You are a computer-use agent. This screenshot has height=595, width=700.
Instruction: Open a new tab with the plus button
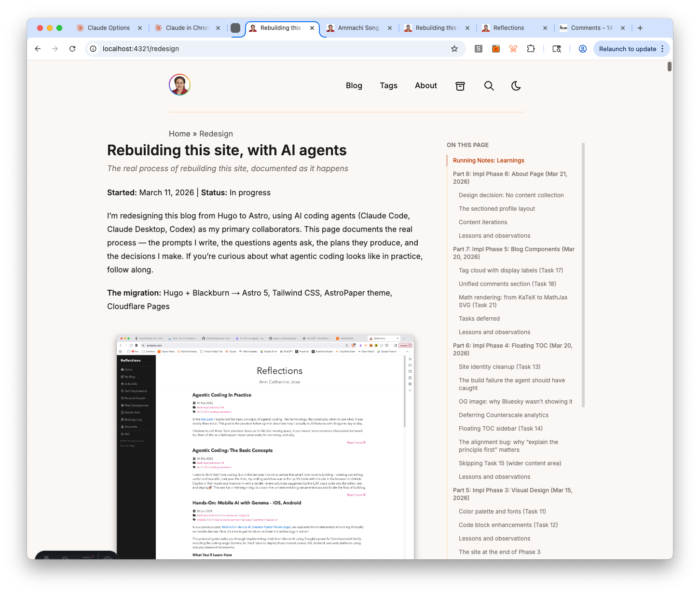coord(640,28)
